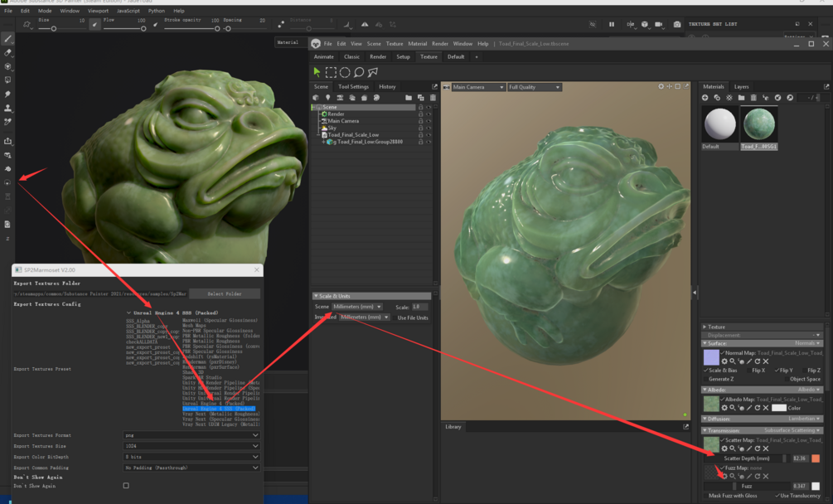Click the Albedo white Color swatch

click(779, 408)
